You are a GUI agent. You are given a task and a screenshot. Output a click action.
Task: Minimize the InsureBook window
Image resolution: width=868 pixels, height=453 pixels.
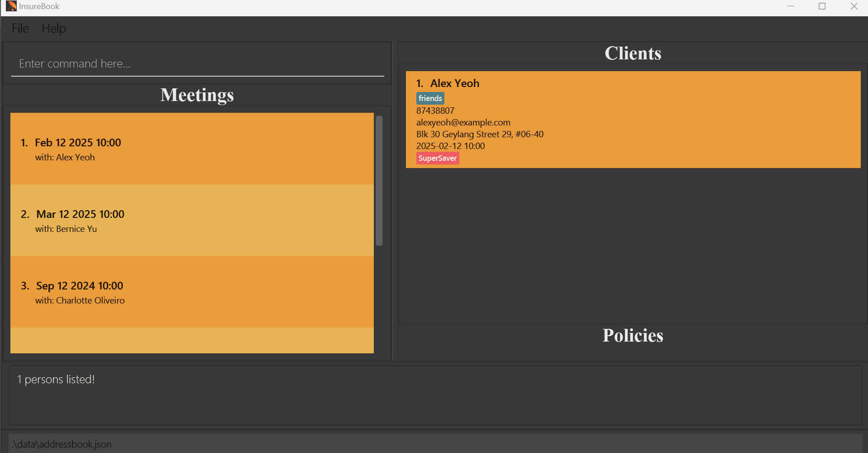(x=791, y=6)
